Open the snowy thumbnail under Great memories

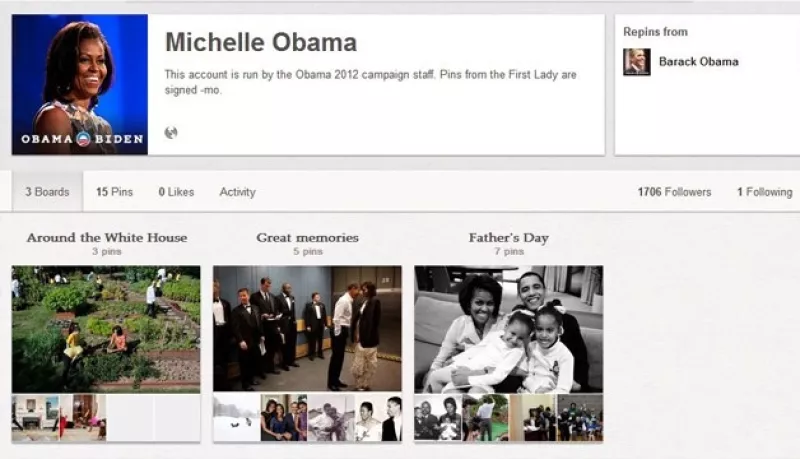click(236, 418)
